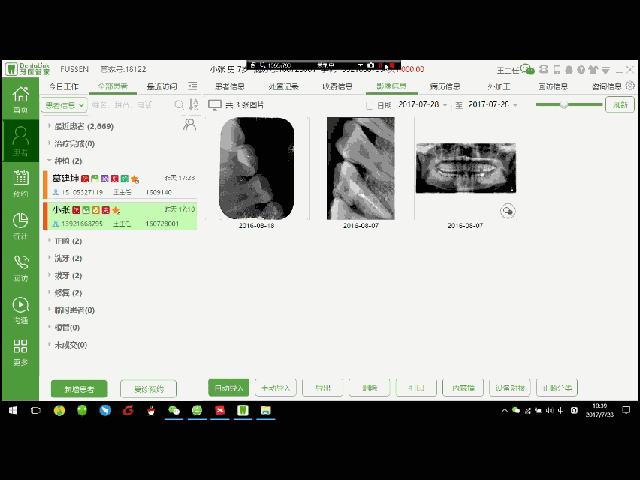Expand the 未成交(0) group
The height and width of the screenshot is (480, 640).
(49, 344)
